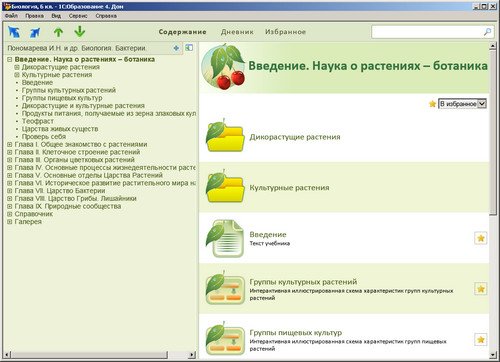
Task: Open the Дикорастущие растения folder icon
Action: pos(225,136)
